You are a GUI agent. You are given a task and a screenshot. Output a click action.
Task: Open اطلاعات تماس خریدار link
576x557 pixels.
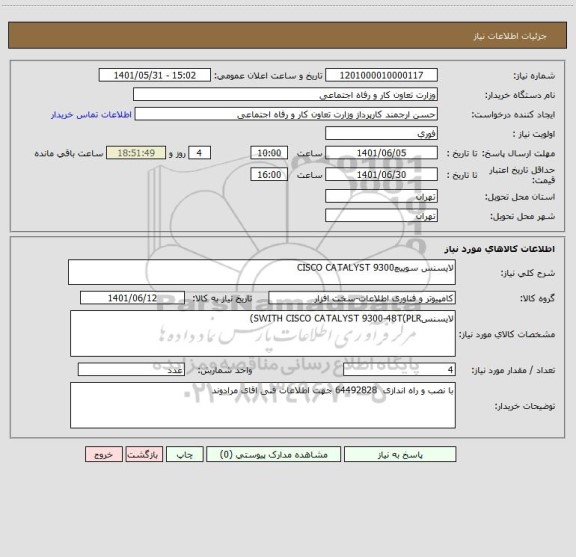pos(91,115)
